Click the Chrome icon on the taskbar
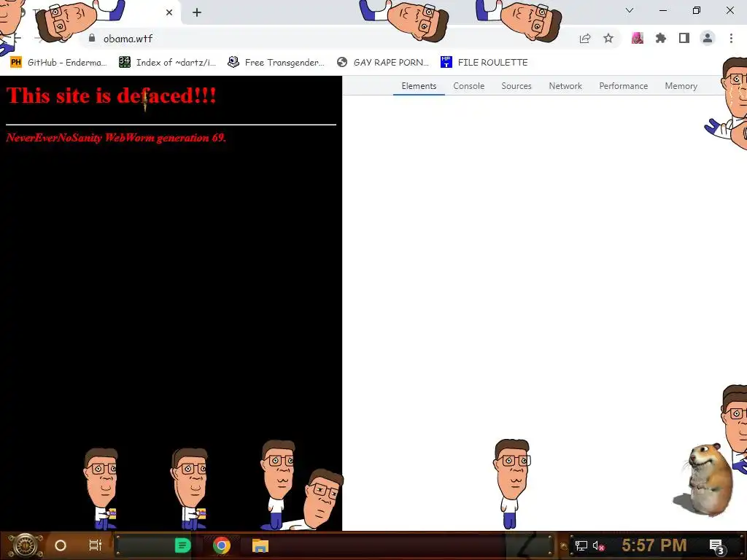This screenshot has width=747, height=560. [222, 545]
